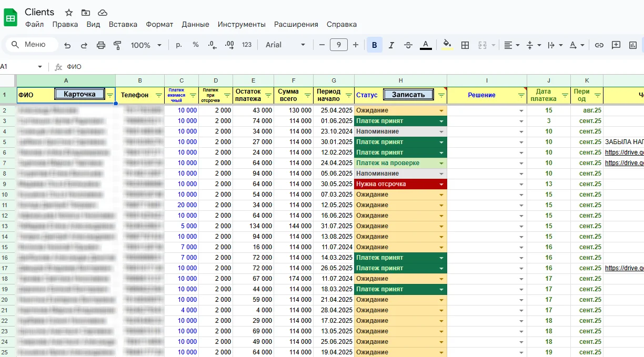The image size is (644, 357).
Task: Toggle Bold formatting button
Action: [x=375, y=45]
